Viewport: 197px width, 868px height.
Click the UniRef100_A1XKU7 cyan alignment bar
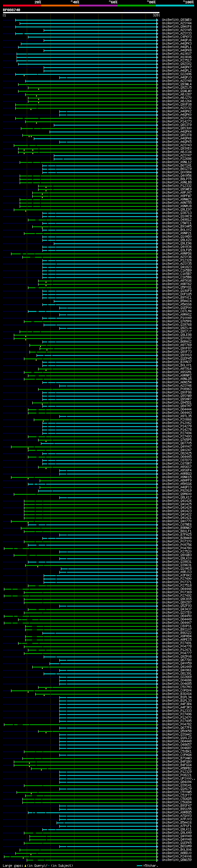pyautogui.click(x=87, y=54)
